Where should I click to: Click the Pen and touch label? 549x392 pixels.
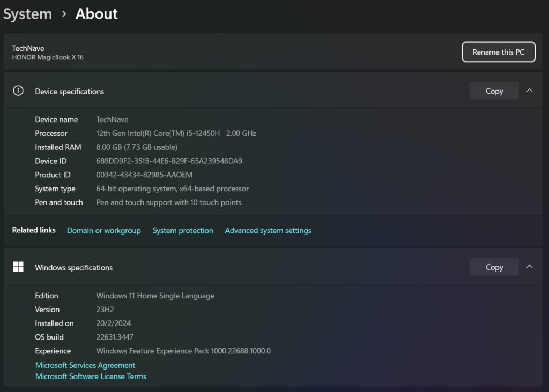click(x=59, y=202)
